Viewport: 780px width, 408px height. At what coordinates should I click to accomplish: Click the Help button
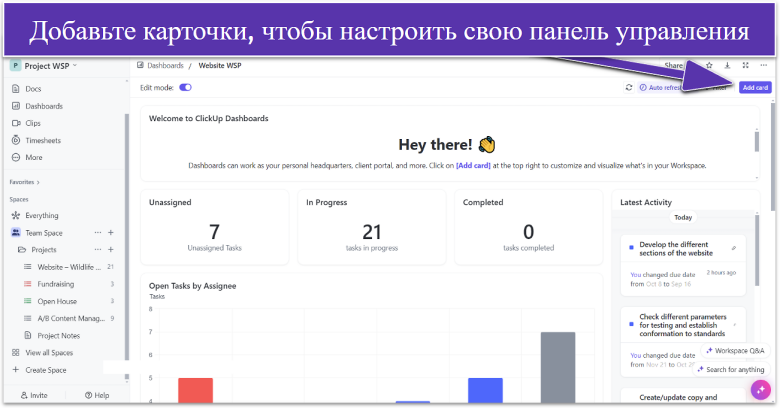point(97,396)
